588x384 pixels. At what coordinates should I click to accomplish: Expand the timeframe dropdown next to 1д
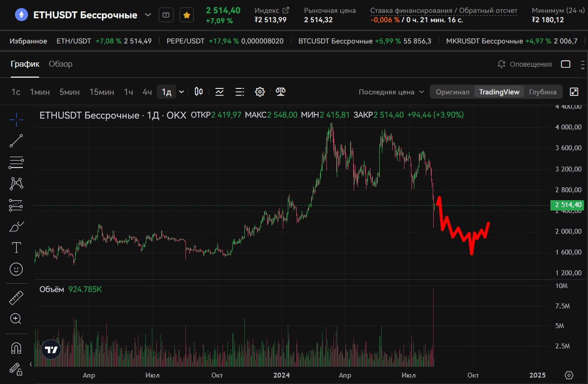pos(181,92)
